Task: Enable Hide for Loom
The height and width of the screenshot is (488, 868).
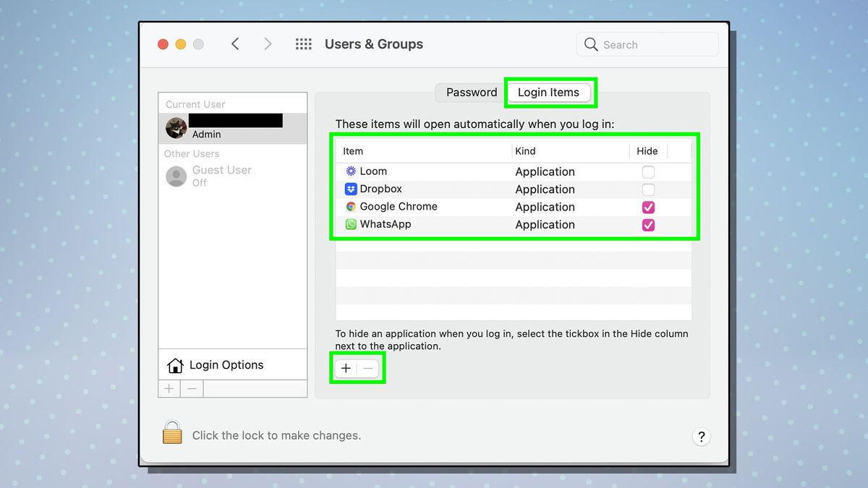Action: coord(648,171)
